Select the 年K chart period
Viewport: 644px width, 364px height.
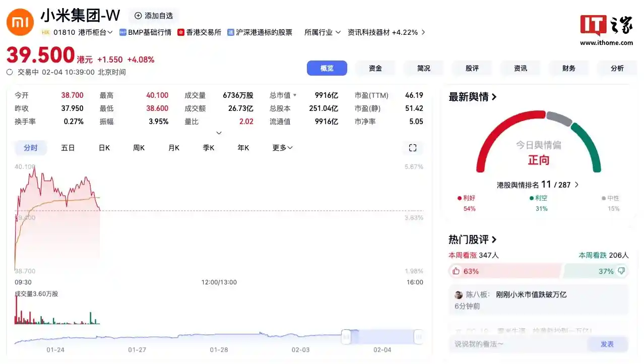pyautogui.click(x=243, y=148)
